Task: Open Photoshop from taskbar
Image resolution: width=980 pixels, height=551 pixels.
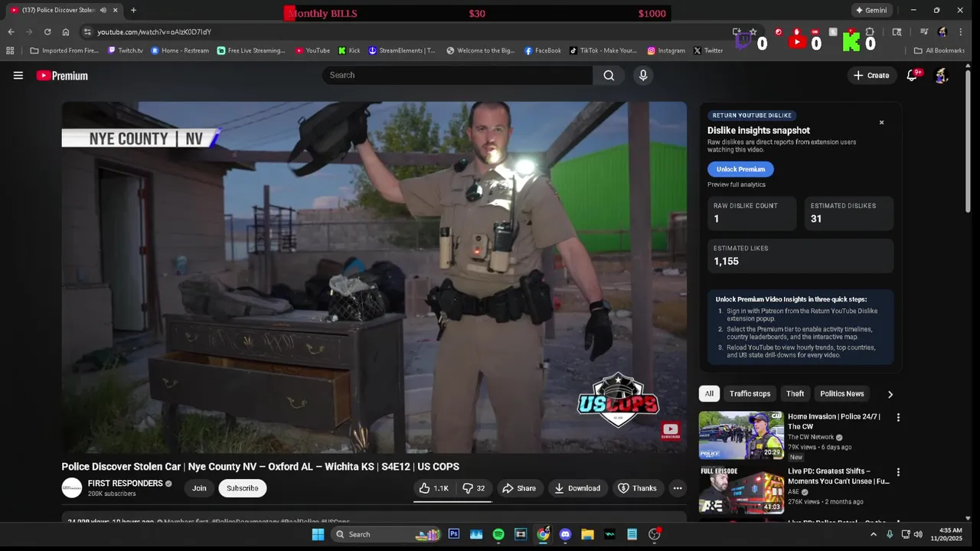Action: tap(454, 534)
